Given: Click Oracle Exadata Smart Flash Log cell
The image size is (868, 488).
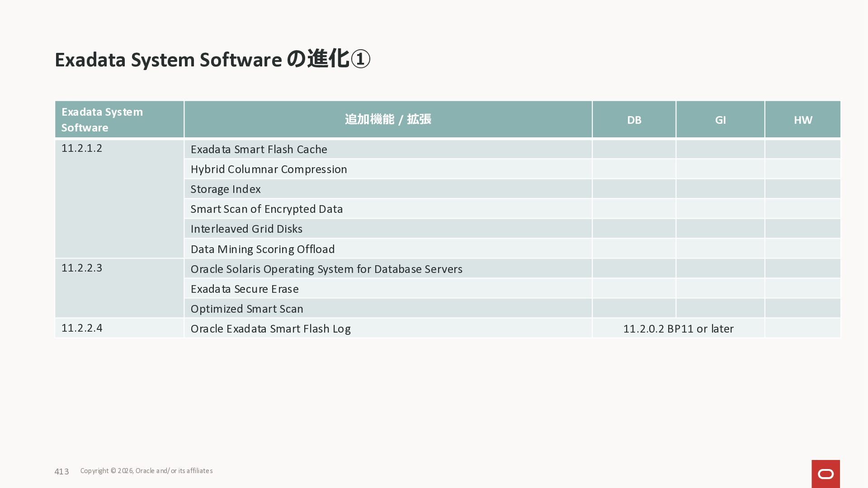Looking at the screenshot, I should coord(270,329).
